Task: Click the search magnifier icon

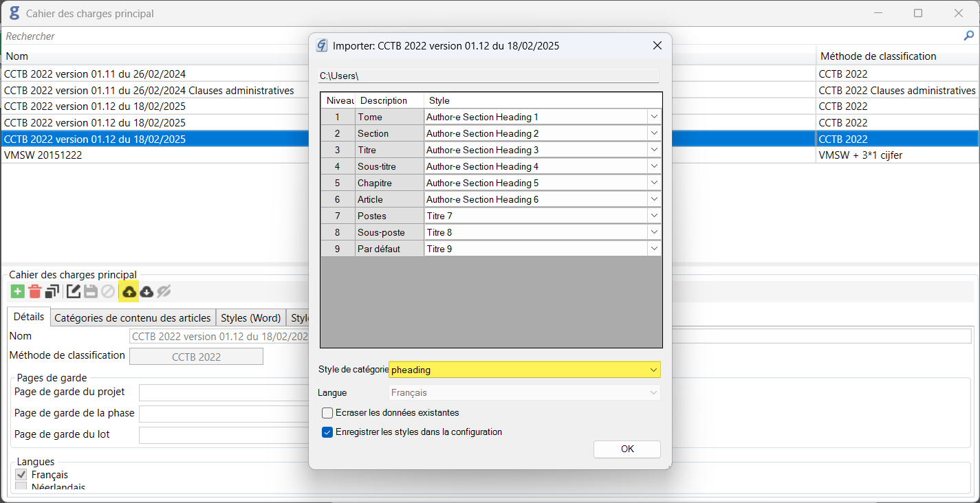Action: tap(969, 36)
